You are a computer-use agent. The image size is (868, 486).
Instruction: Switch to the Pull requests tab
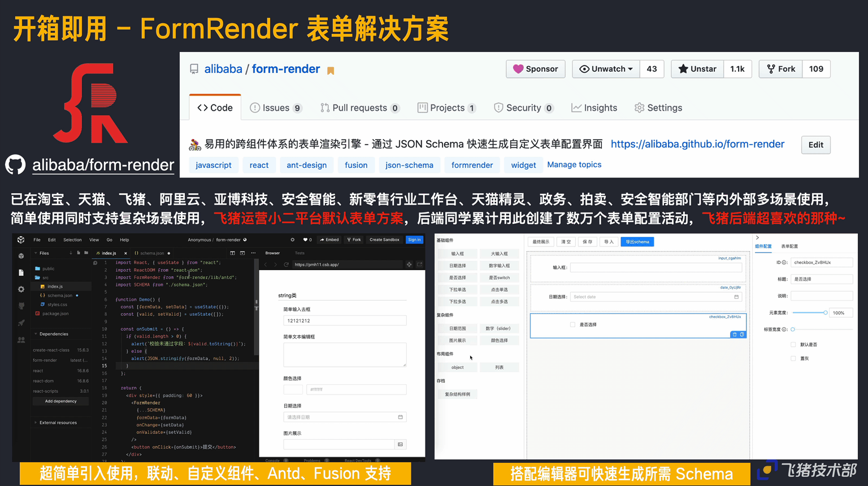click(359, 108)
